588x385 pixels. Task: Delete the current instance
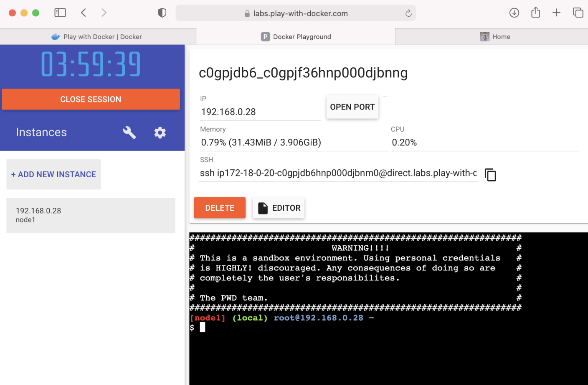pos(220,208)
